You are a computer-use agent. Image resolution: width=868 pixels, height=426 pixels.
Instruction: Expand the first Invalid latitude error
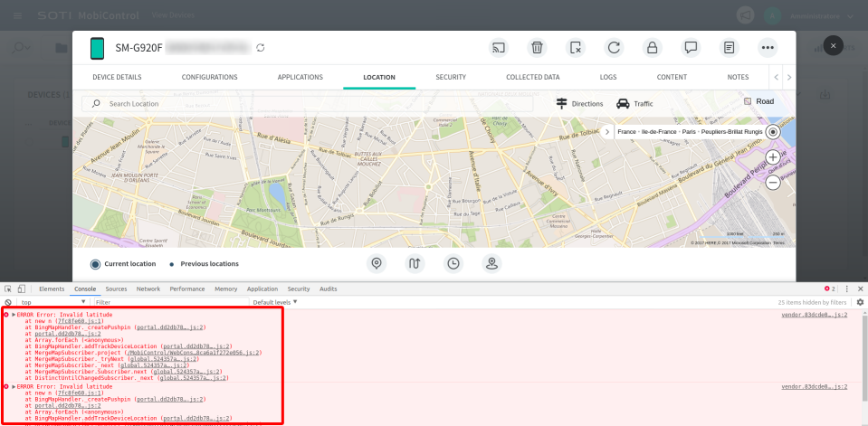pyautogui.click(x=14, y=314)
